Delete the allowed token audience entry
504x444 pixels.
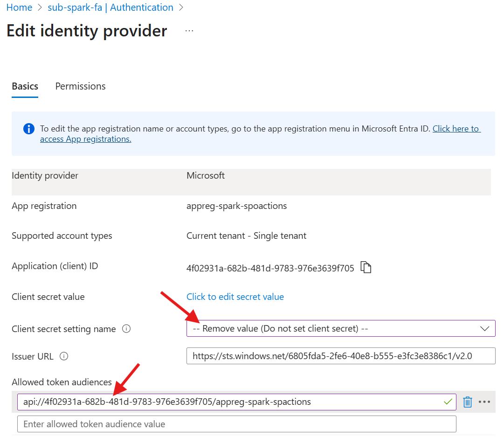pos(468,402)
